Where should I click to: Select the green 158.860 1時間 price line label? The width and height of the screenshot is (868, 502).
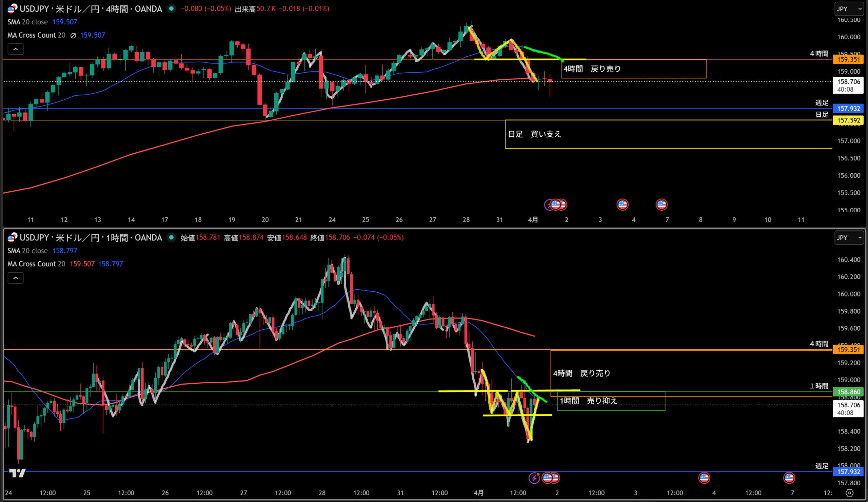point(848,392)
